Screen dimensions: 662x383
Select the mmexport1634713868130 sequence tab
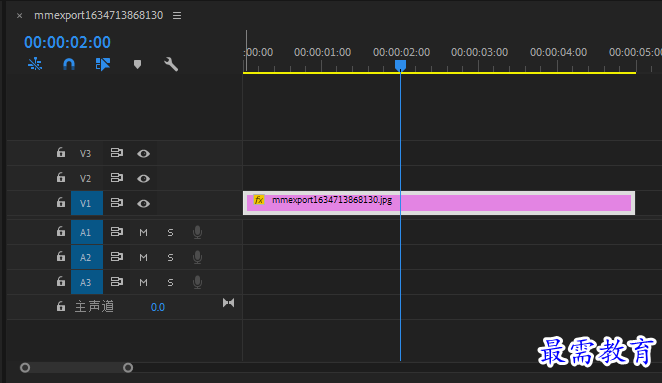coord(98,15)
